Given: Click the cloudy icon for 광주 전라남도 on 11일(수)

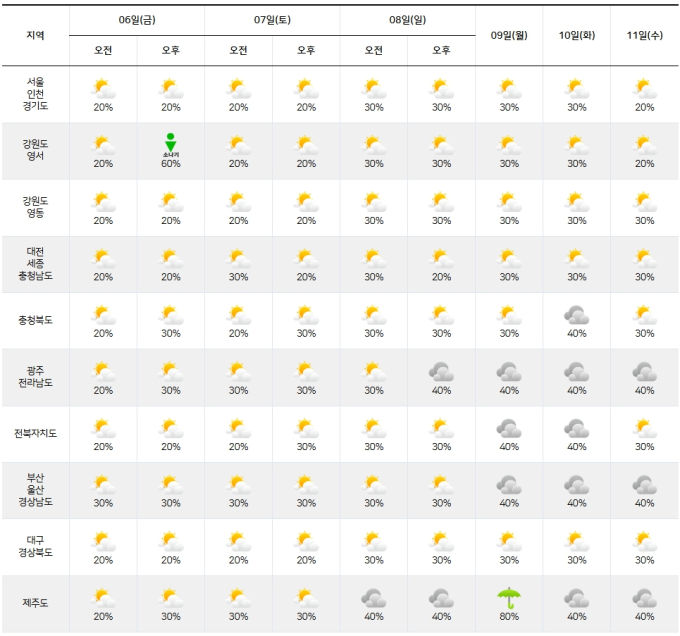Looking at the screenshot, I should click(644, 372).
